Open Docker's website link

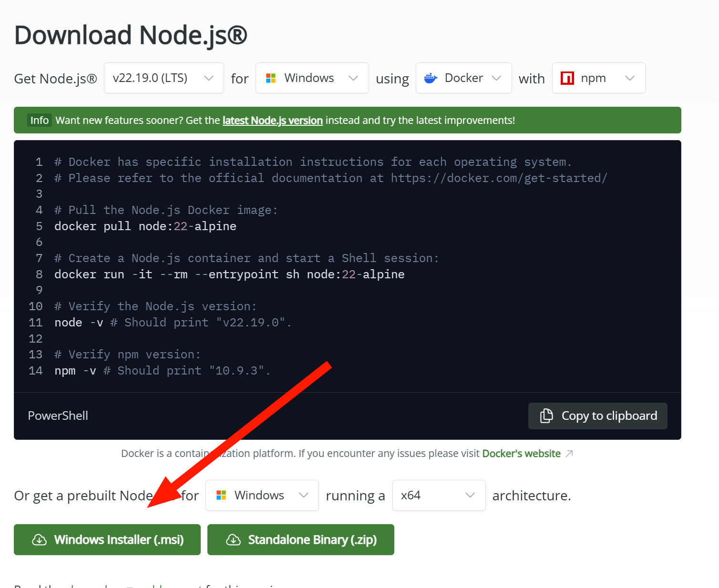(521, 454)
